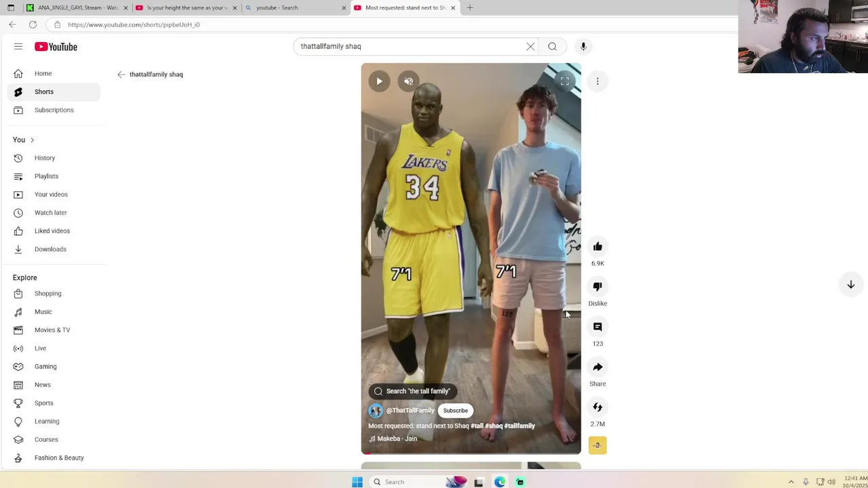The image size is (868, 488).
Task: Click the ThatTallFamily channel avatar
Action: tap(376, 411)
